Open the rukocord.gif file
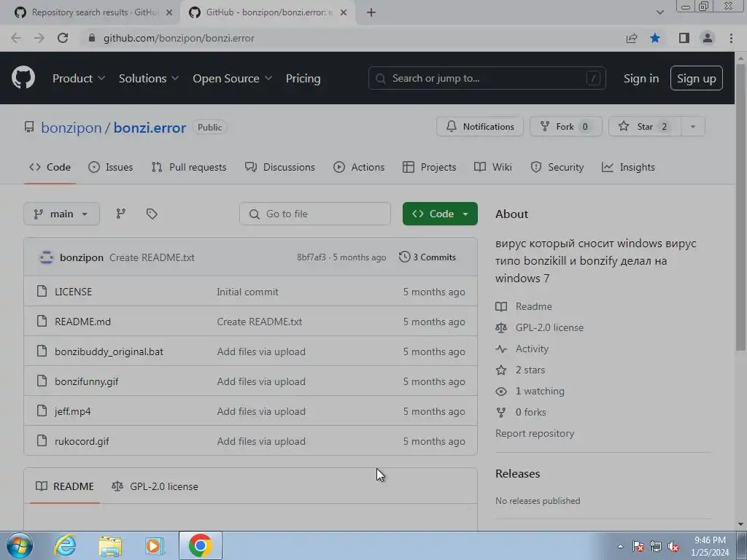This screenshot has width=747, height=560. coord(82,441)
